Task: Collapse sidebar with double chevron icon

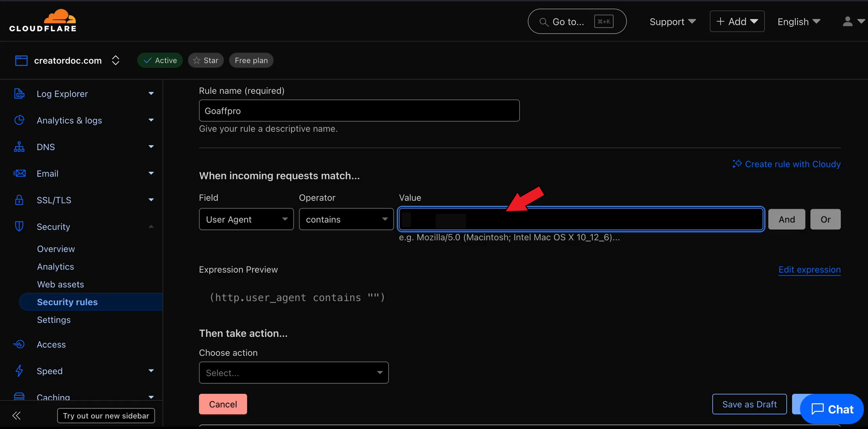Action: [x=16, y=416]
